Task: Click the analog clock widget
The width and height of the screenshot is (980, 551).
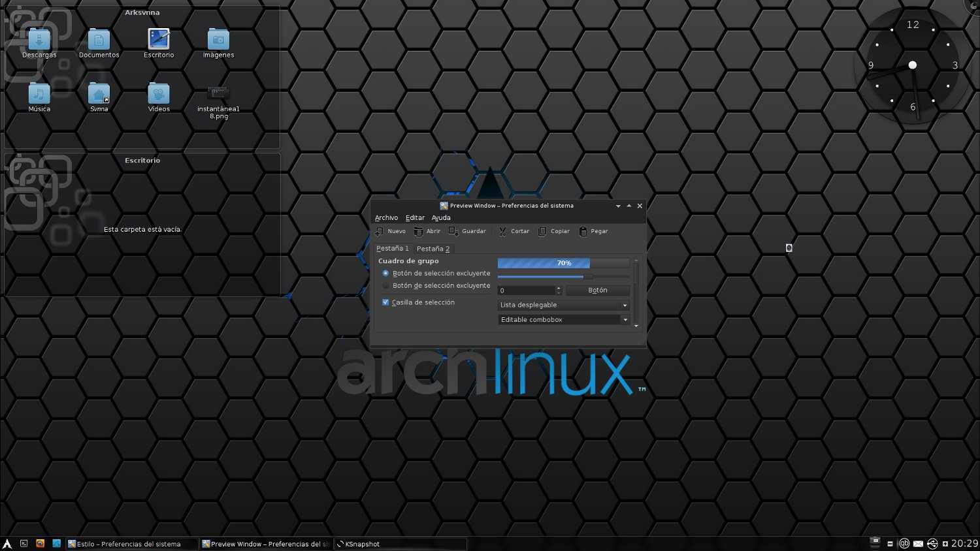Action: tap(913, 65)
